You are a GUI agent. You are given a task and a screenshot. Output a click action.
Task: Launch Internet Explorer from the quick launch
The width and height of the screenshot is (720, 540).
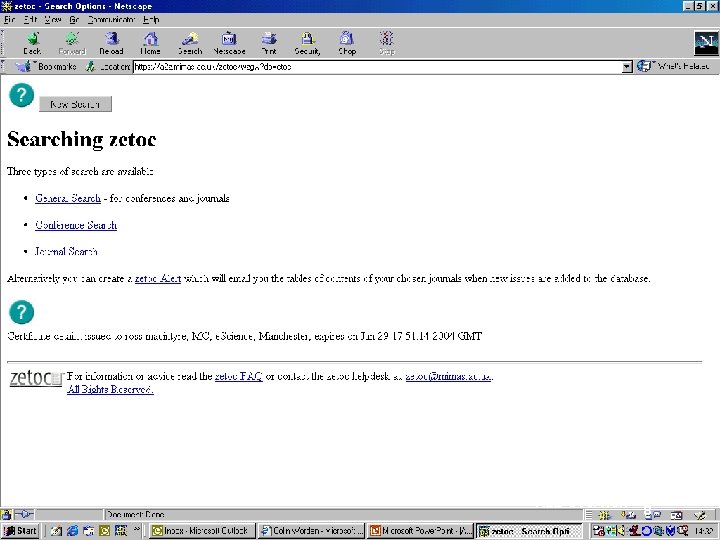click(72, 531)
